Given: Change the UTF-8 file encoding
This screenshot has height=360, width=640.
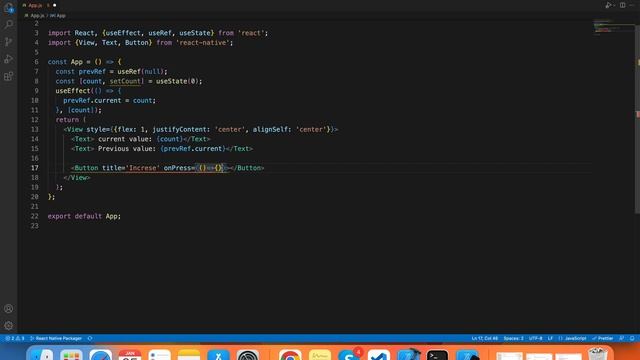Looking at the screenshot, I should [536, 338].
